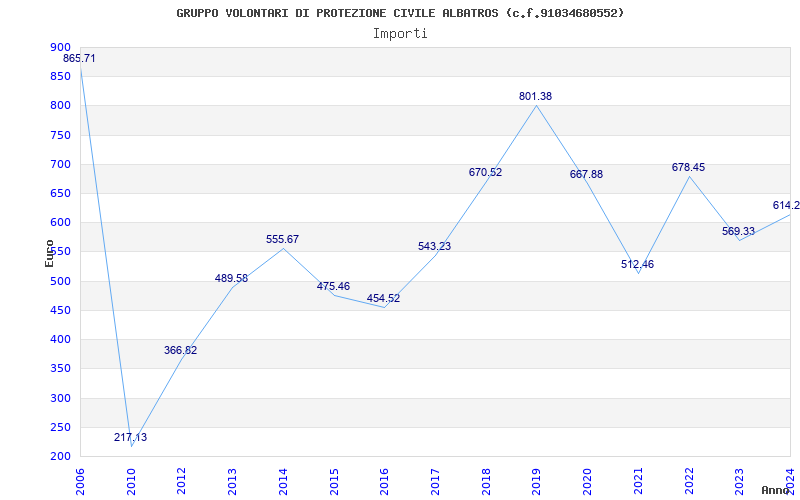Screen dimensions: 800x500
Task: Click the 2017 x-axis year label
Action: tap(435, 482)
